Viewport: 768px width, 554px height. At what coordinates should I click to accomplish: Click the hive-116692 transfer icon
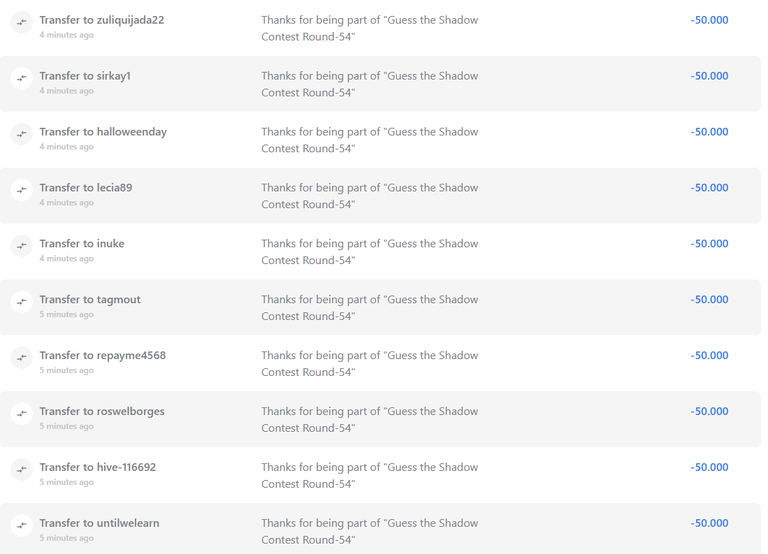coord(22,469)
